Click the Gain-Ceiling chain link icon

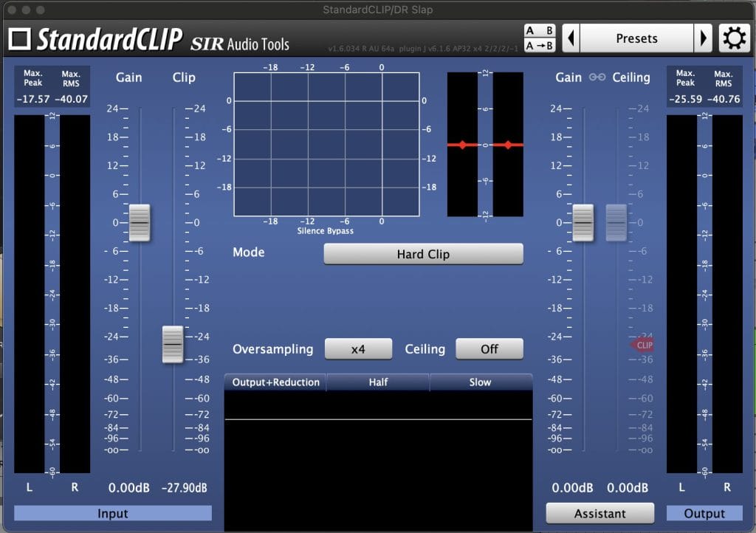pyautogui.click(x=598, y=78)
